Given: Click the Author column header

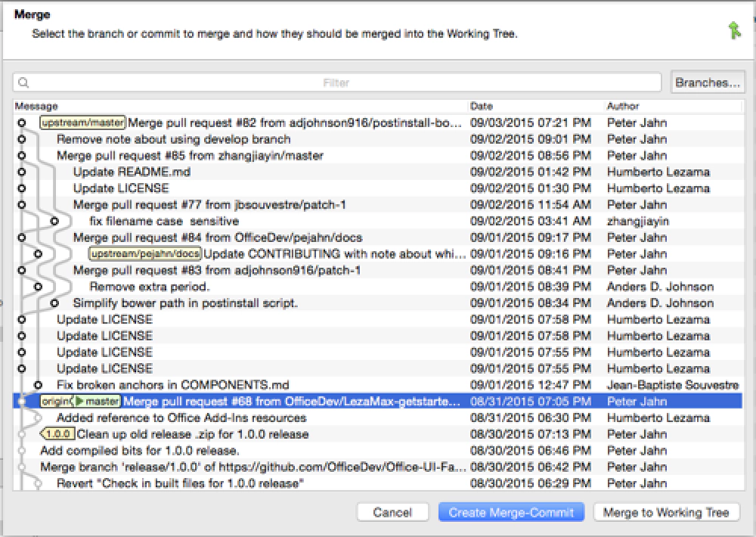Looking at the screenshot, I should tap(622, 106).
